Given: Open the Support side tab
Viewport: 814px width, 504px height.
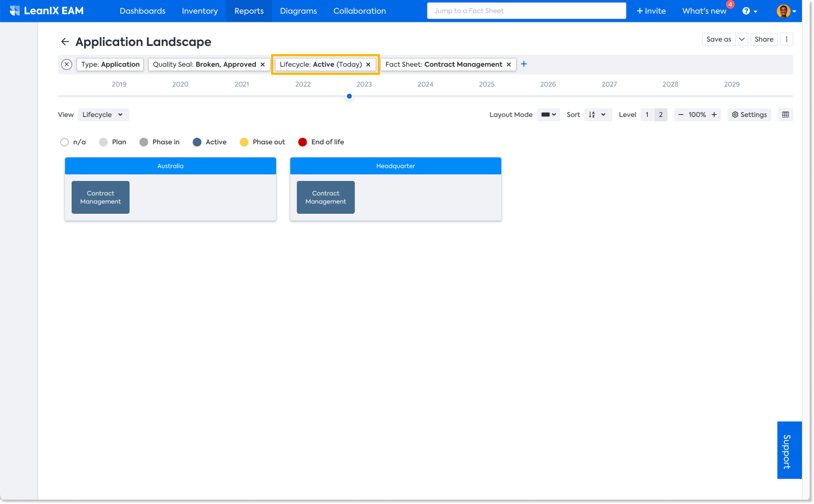Looking at the screenshot, I should tap(789, 450).
